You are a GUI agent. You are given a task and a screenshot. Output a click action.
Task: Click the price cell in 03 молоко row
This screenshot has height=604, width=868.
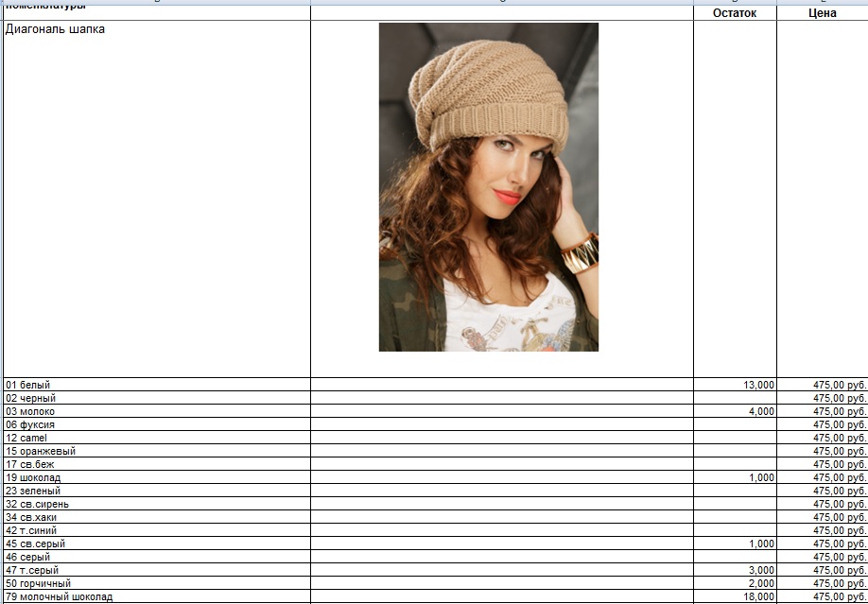click(x=822, y=411)
